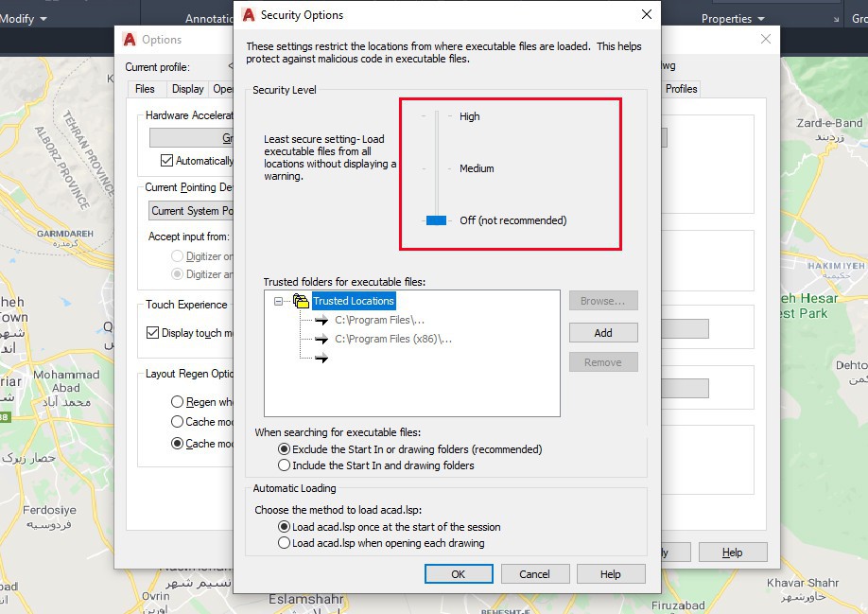Toggle Automatically checkbox in Options window
Viewport: 868px width, 614px height.
tap(166, 161)
